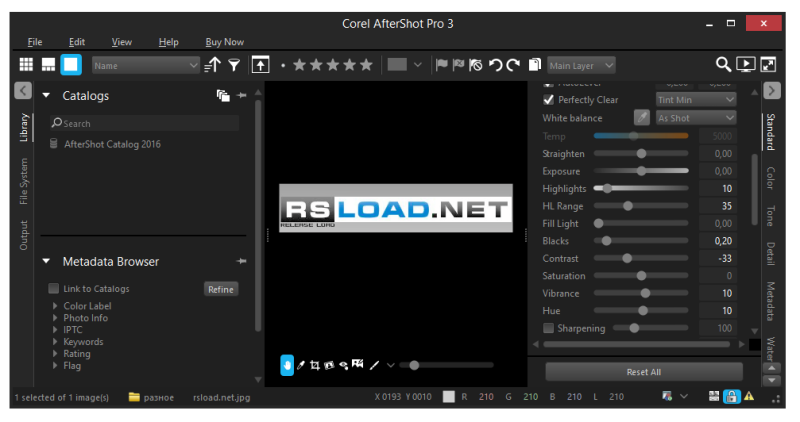Pin the Metadata Browser panel

[x=242, y=261]
